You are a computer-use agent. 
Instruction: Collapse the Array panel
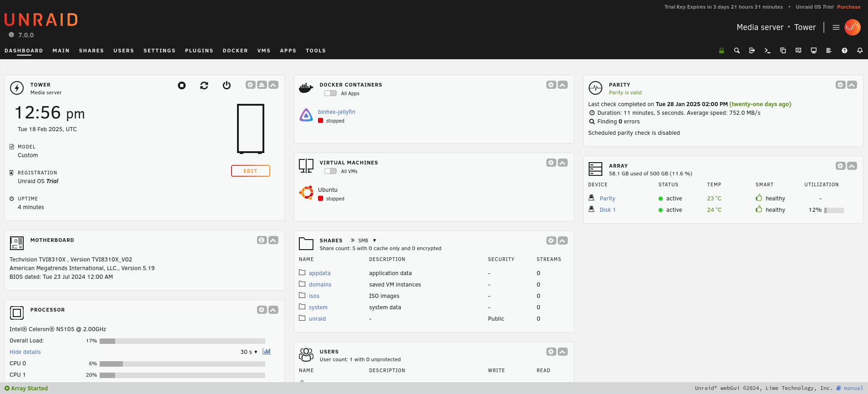click(852, 166)
